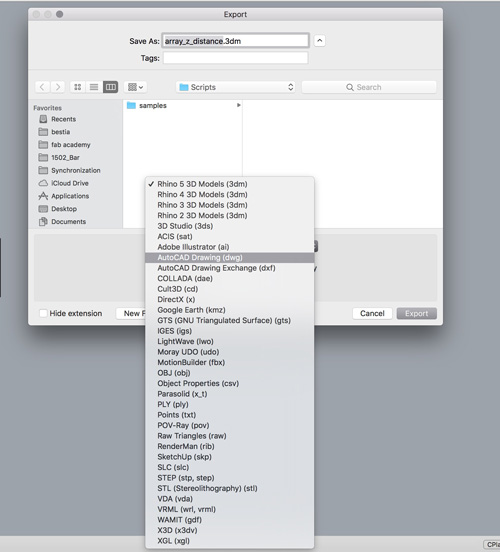Select LightWave (lwo) format
The width and height of the screenshot is (500, 552).
[x=230, y=341]
